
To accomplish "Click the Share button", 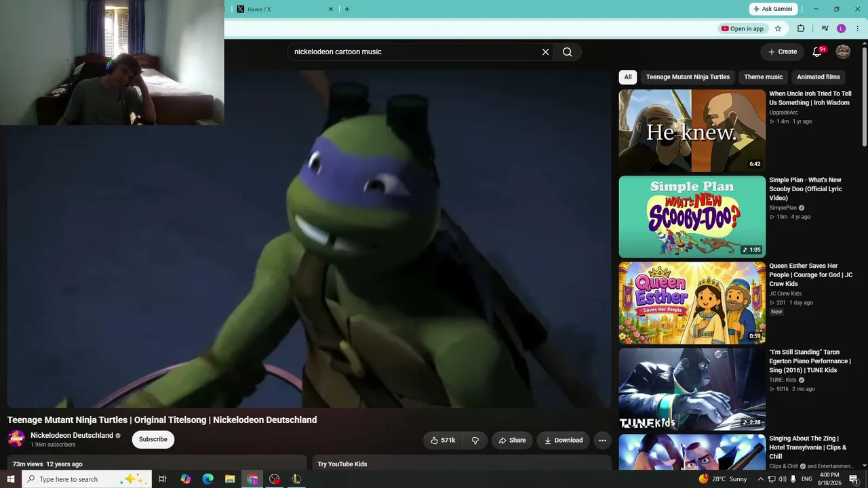I will tap(512, 441).
